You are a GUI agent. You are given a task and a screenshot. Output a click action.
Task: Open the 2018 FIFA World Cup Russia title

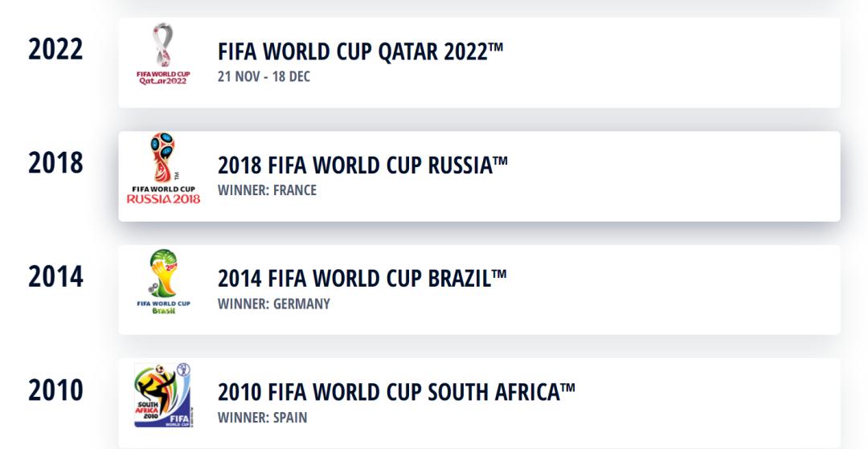pos(362,165)
